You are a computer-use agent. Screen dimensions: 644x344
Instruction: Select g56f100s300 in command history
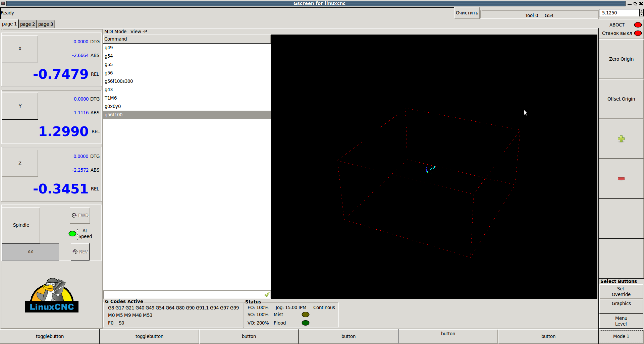coord(187,81)
